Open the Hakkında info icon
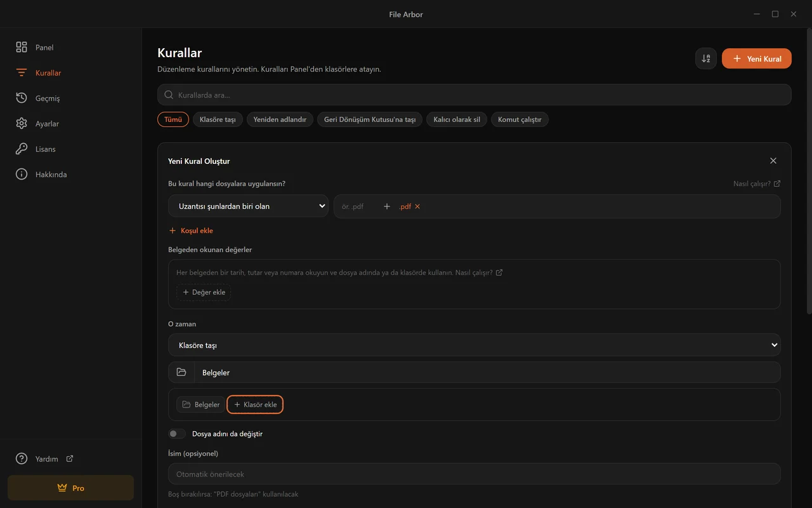This screenshot has width=812, height=508. click(x=22, y=174)
